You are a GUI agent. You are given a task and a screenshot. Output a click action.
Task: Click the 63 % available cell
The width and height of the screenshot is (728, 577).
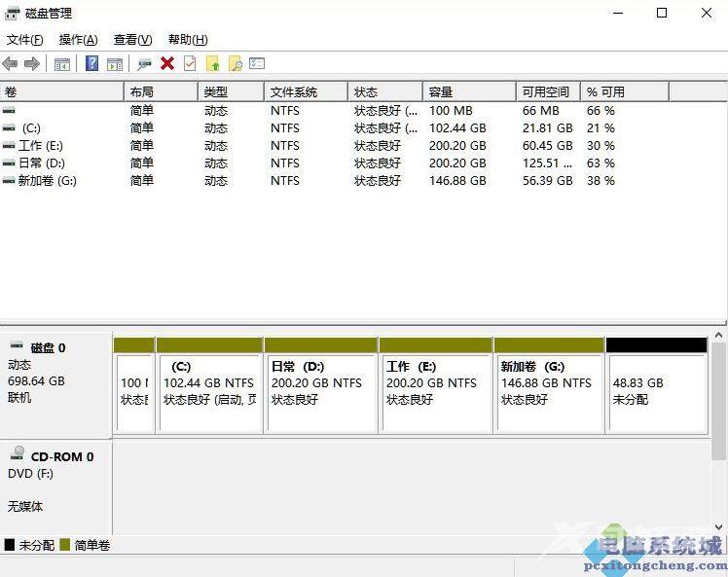(x=601, y=162)
